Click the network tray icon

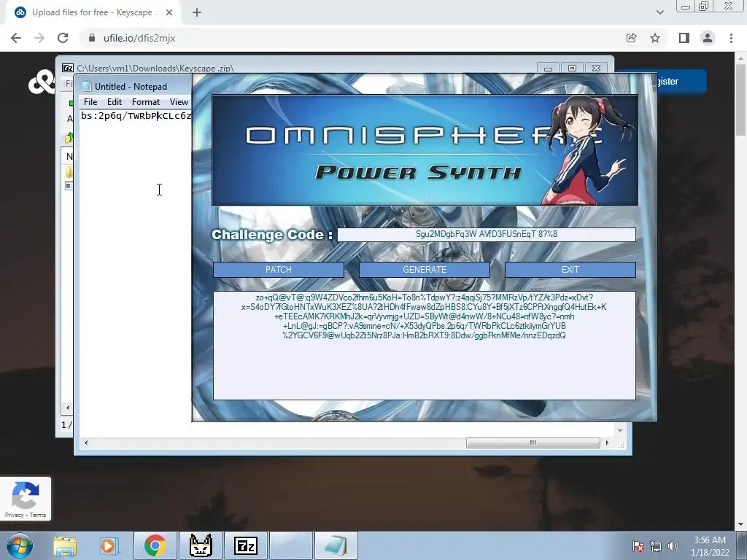[x=656, y=546]
